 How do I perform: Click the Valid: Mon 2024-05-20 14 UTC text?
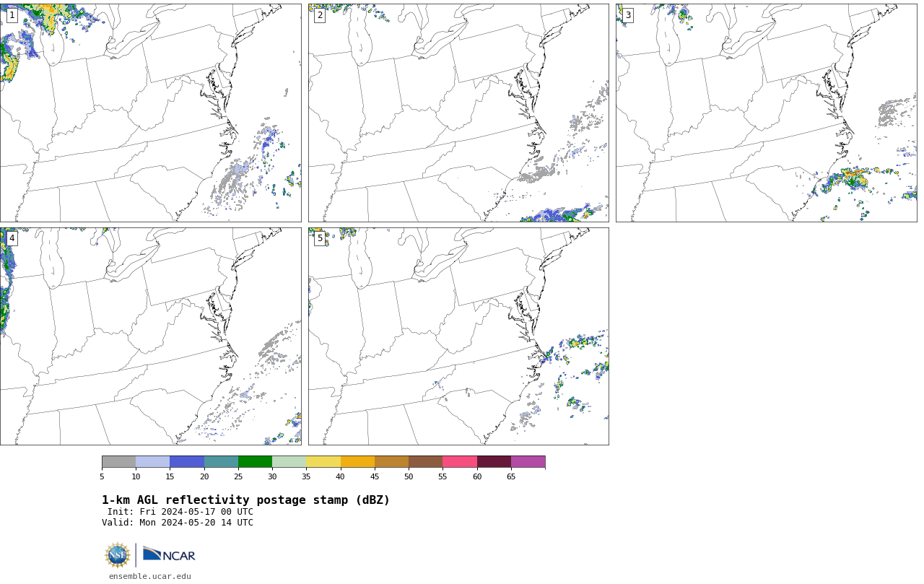(x=178, y=523)
